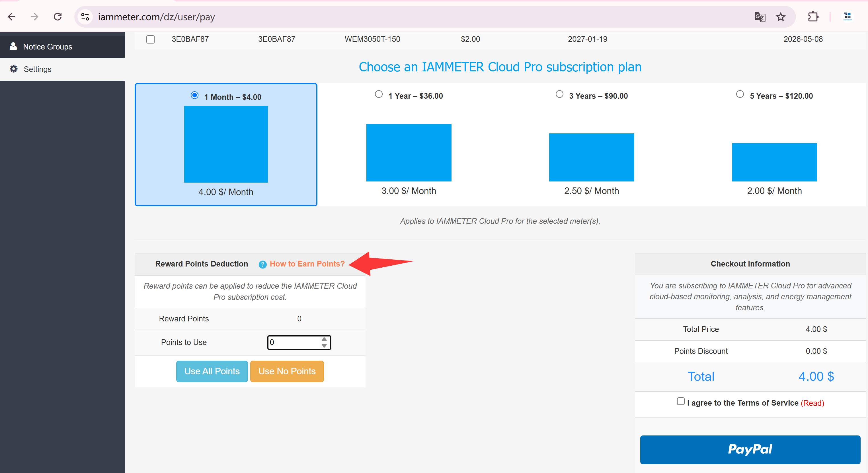Open Google Translate icon

[x=760, y=16]
